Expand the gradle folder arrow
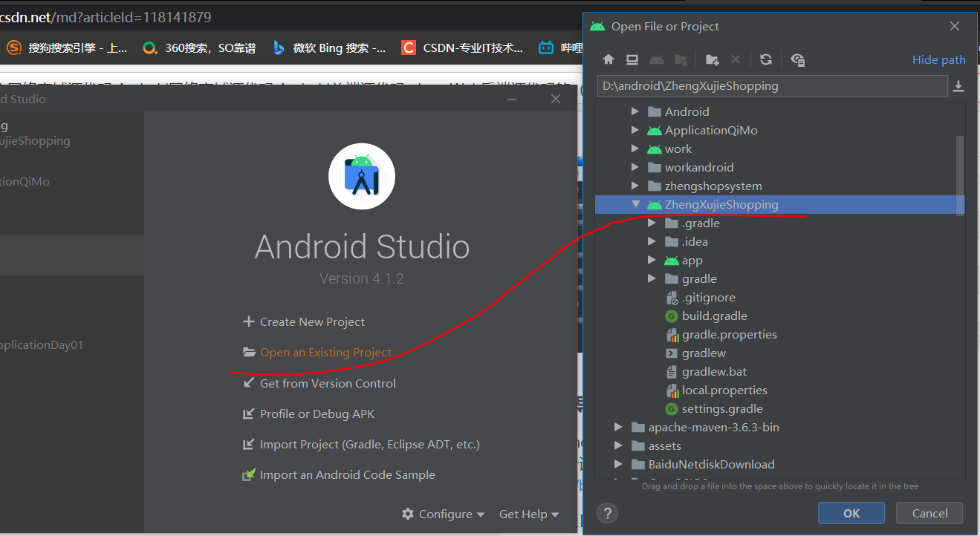The height and width of the screenshot is (536, 980). pos(652,279)
